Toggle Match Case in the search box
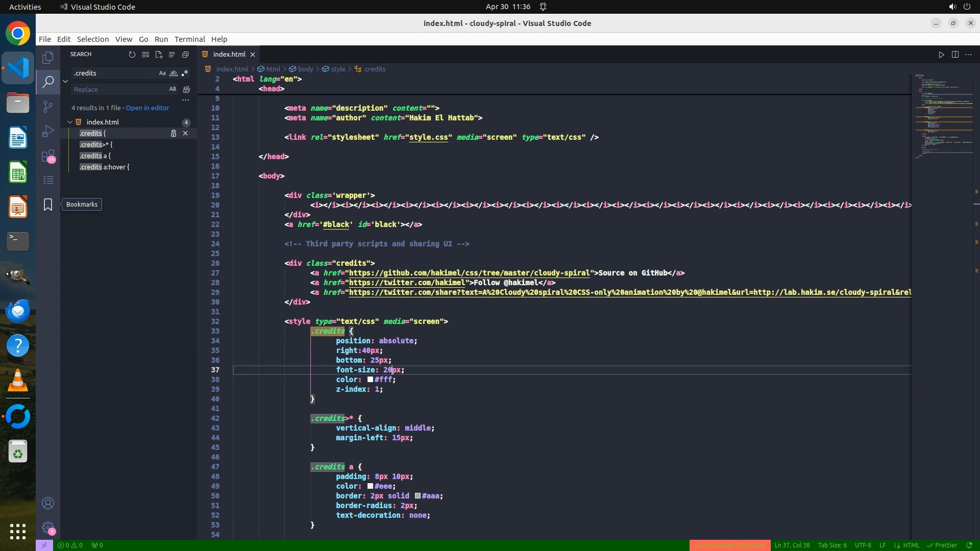 coord(162,73)
